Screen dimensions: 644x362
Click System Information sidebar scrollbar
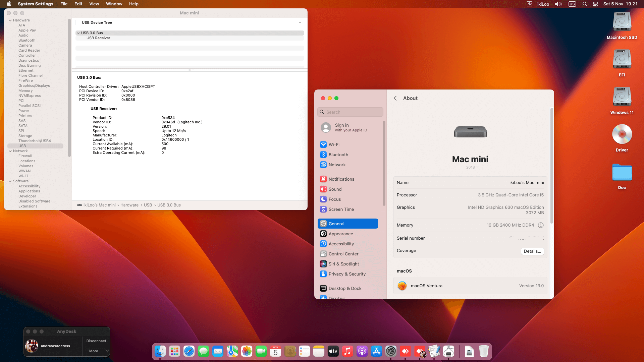point(69,88)
